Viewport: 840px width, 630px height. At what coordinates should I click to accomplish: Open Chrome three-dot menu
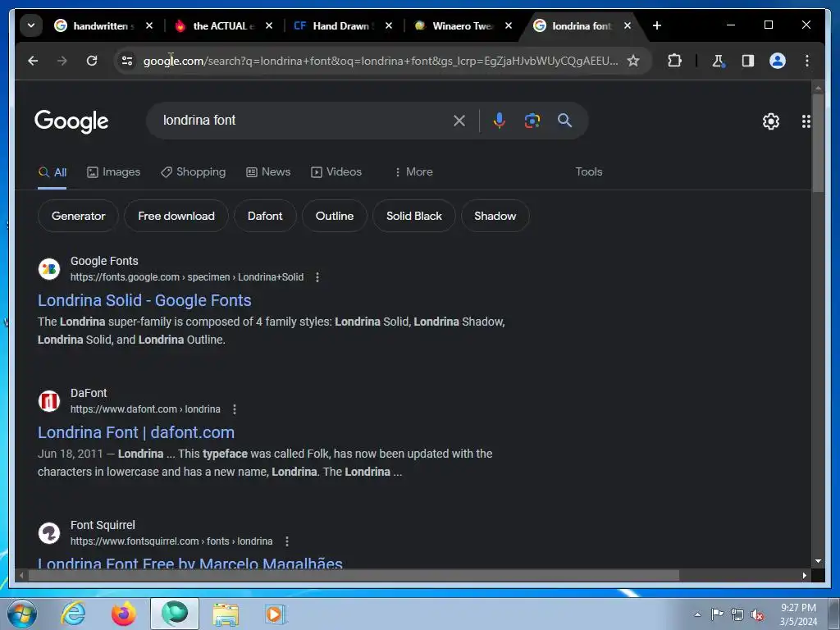click(807, 61)
